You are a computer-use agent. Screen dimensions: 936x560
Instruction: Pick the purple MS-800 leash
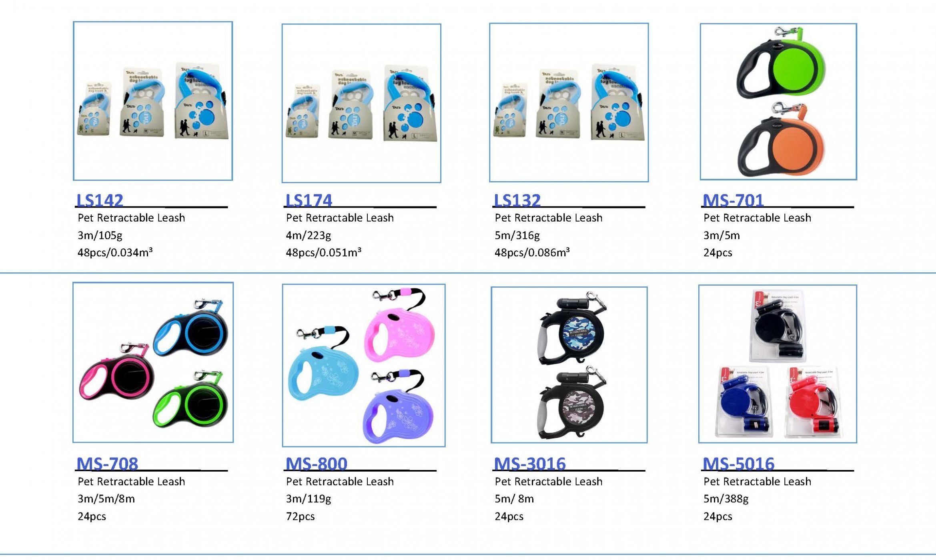pos(398,406)
